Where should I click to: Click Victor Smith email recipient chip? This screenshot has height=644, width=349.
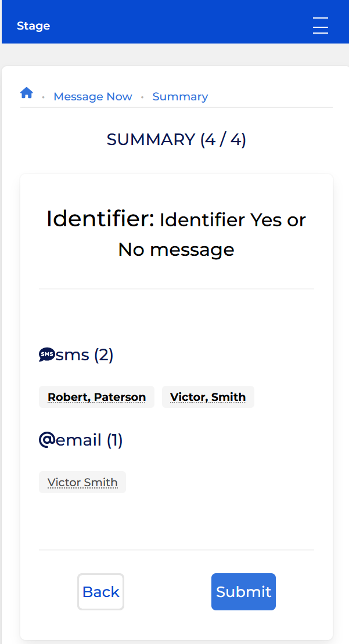(x=82, y=482)
